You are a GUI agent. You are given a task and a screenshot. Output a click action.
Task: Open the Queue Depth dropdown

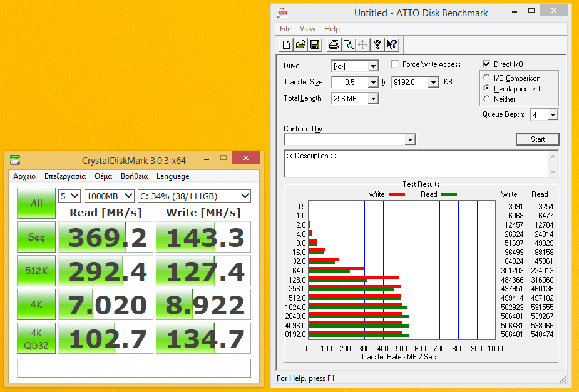coord(553,115)
